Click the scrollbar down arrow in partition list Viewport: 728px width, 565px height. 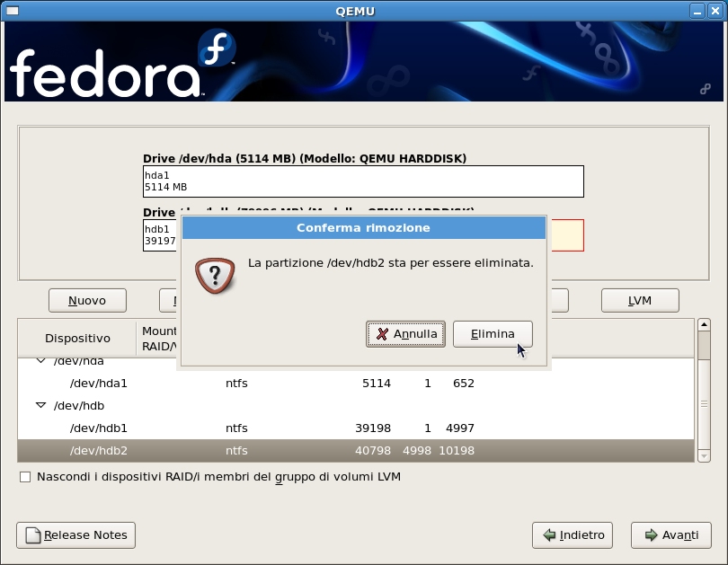click(704, 456)
